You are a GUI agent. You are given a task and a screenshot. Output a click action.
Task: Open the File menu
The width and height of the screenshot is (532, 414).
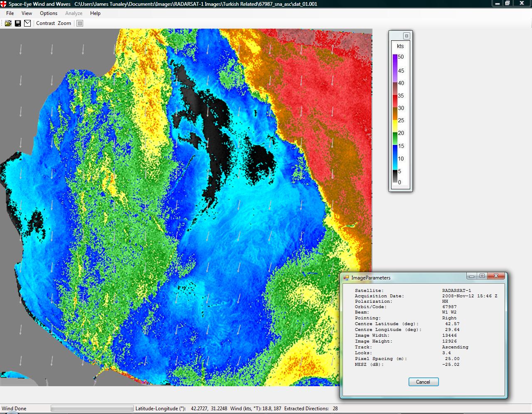click(x=10, y=13)
